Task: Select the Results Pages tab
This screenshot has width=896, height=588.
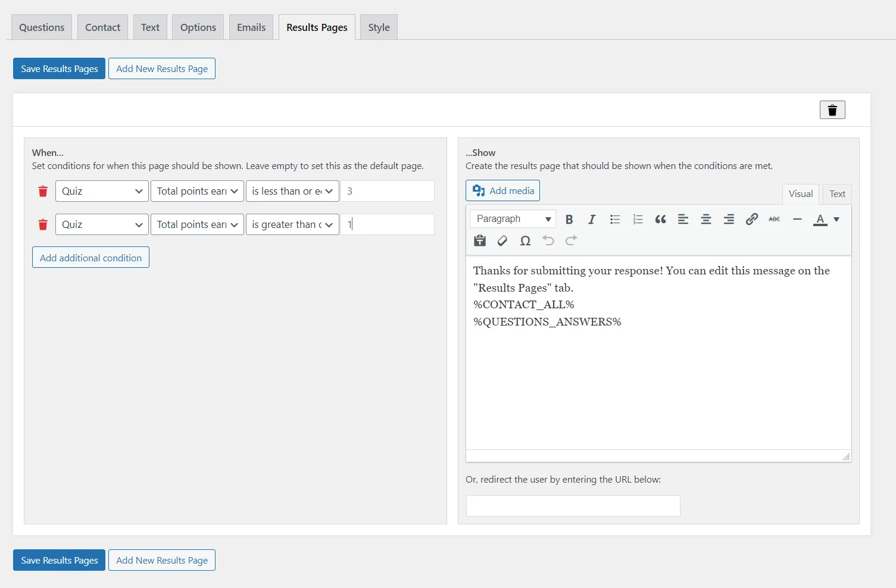Action: 317,27
